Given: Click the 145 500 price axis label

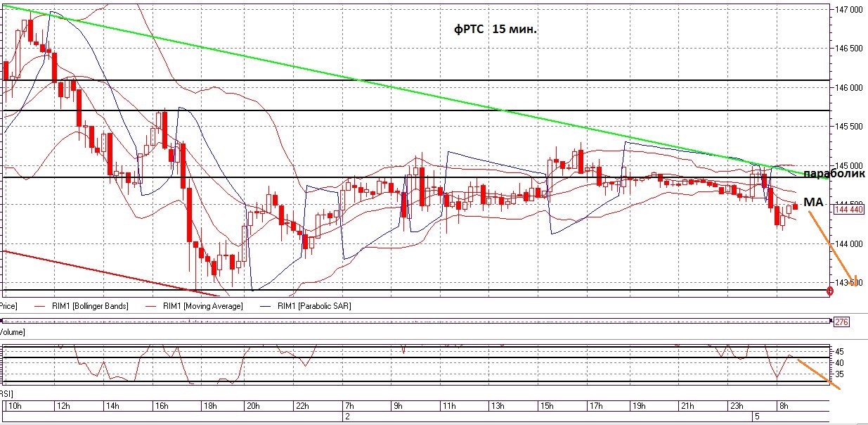Looking at the screenshot, I should 848,127.
